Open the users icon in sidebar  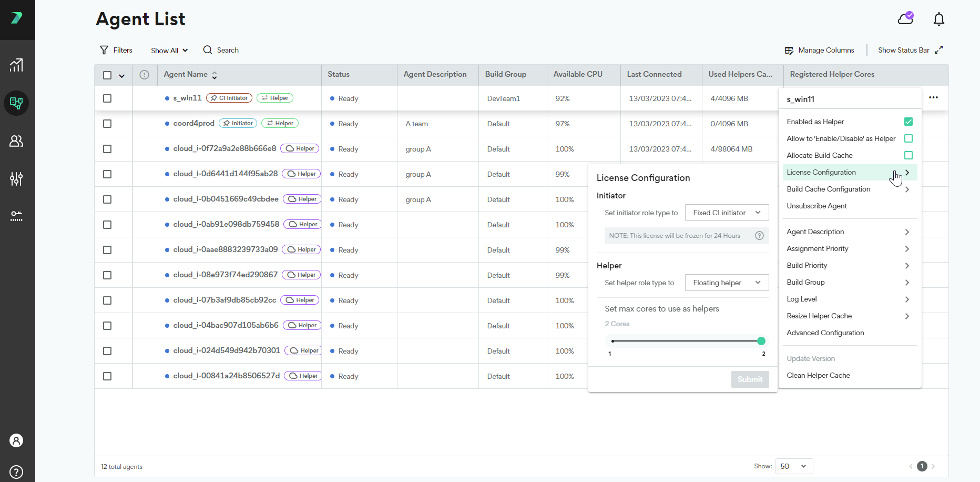16,141
